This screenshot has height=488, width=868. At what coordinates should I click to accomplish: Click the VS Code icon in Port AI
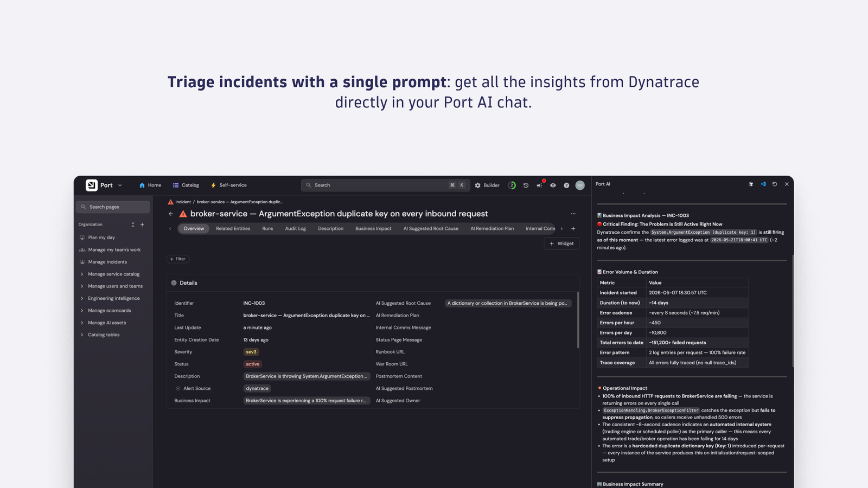(x=763, y=184)
